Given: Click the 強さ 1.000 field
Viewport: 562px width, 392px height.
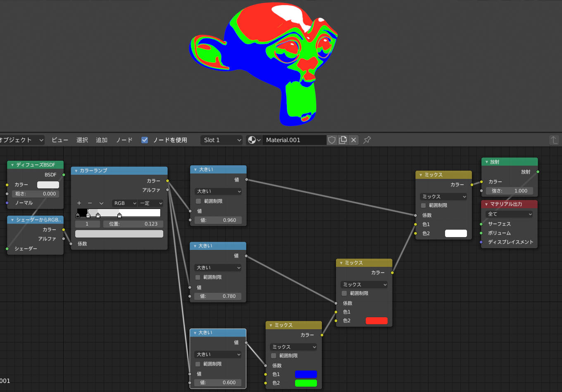Looking at the screenshot, I should pos(510,191).
